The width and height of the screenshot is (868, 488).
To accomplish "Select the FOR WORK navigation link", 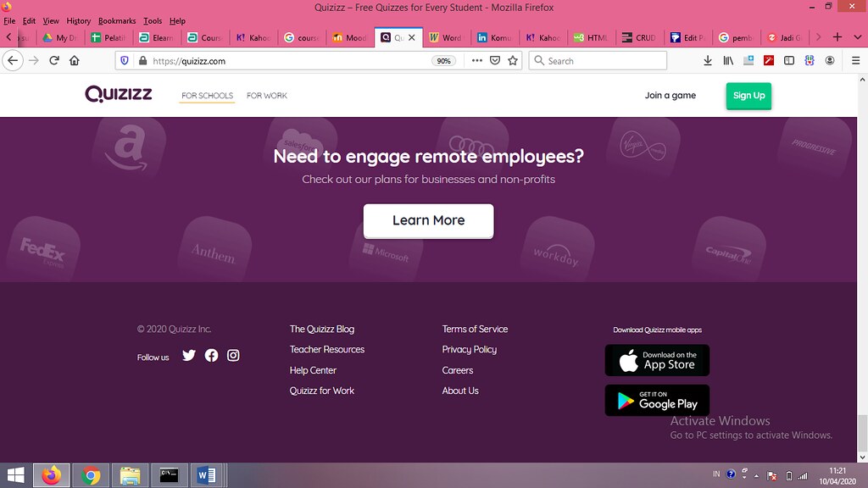I will point(267,96).
